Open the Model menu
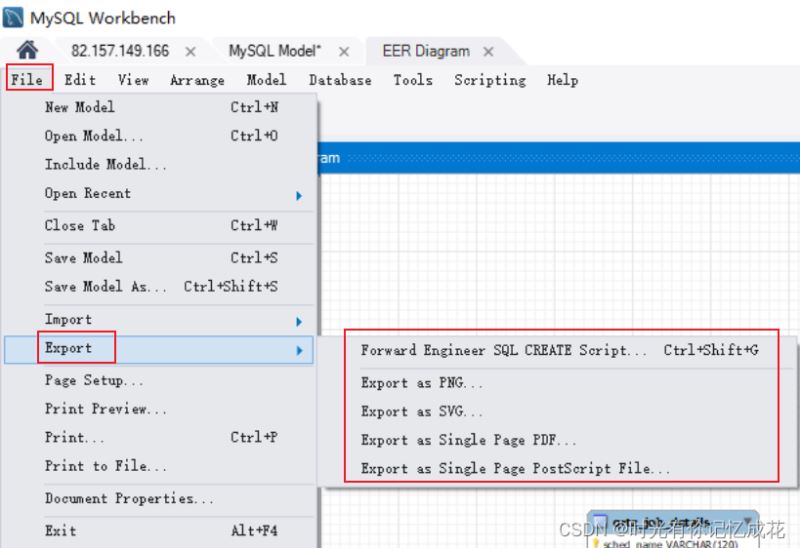This screenshot has width=800, height=548. (266, 80)
